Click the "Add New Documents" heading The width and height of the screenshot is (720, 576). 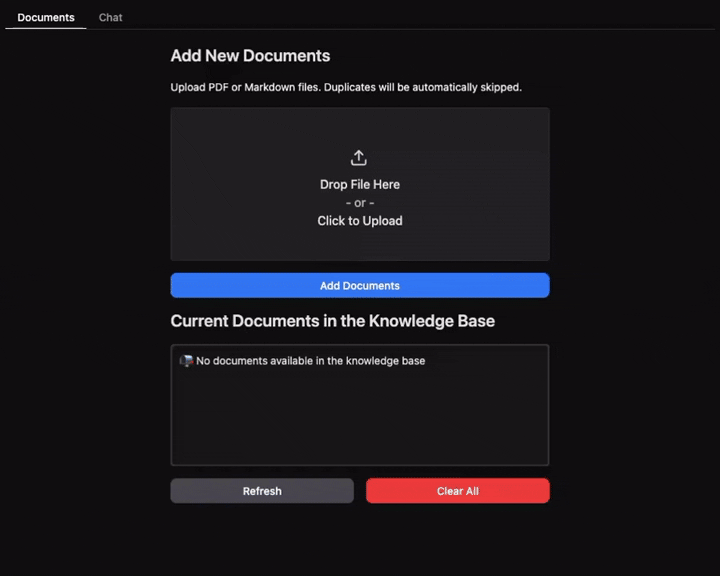250,56
